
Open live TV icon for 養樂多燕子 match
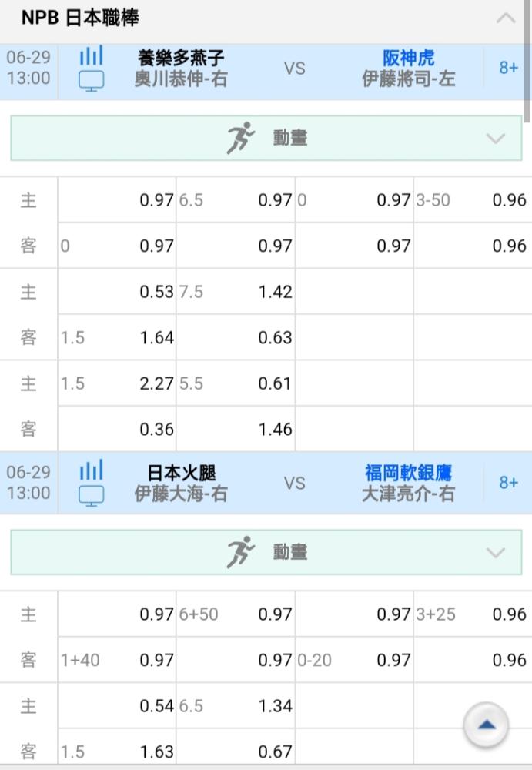(92, 81)
